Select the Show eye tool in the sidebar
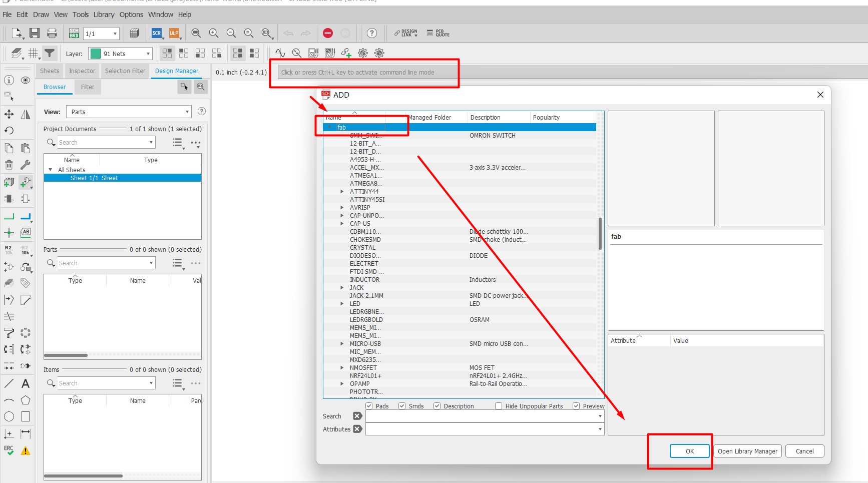868x483 pixels. pos(26,80)
